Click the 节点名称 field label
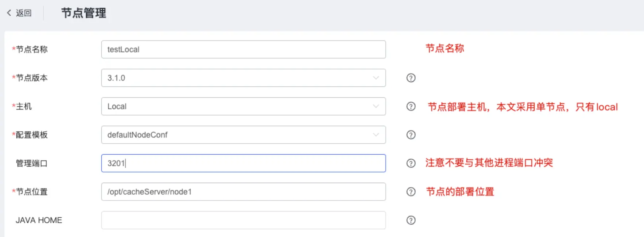644x237 pixels. [32, 50]
